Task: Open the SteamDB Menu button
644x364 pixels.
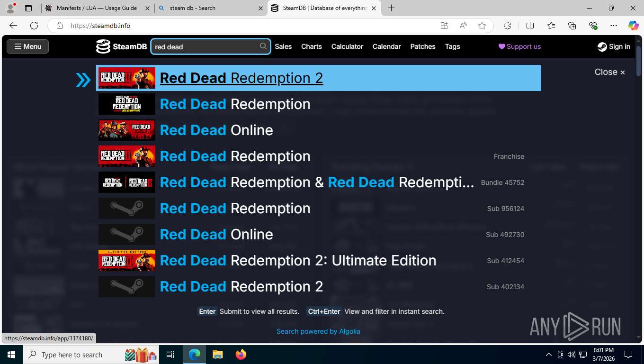Action: point(27,46)
